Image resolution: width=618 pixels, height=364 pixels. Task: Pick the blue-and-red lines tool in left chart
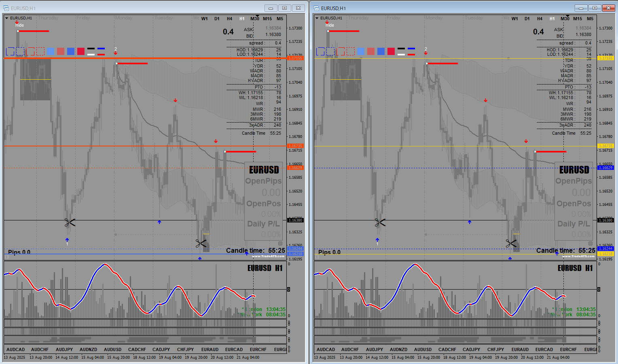point(101,51)
